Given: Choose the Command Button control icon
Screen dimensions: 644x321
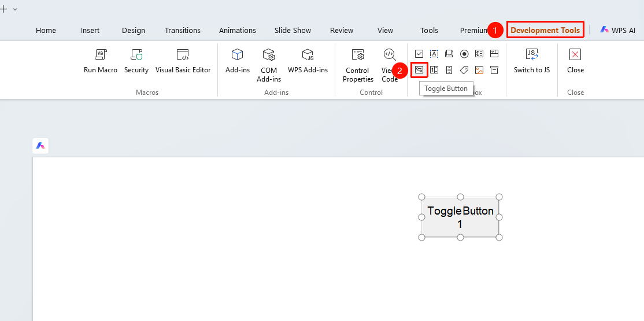Looking at the screenshot, I should pos(449,53).
